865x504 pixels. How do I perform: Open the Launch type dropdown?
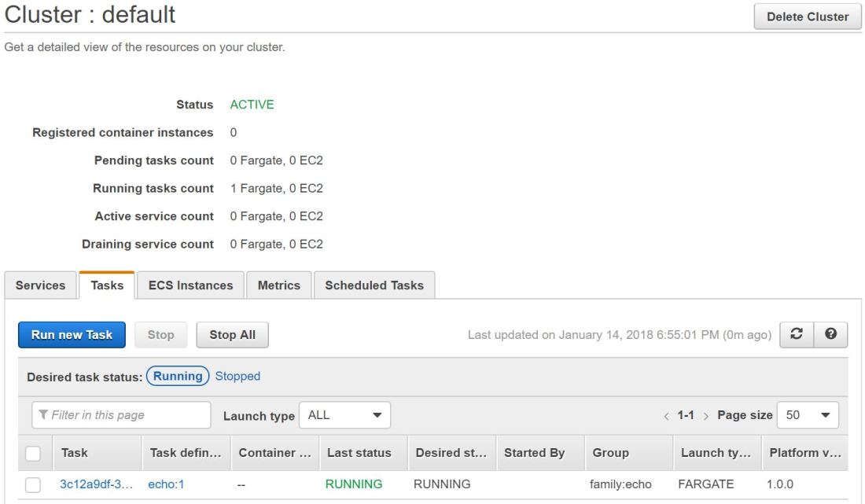click(344, 415)
